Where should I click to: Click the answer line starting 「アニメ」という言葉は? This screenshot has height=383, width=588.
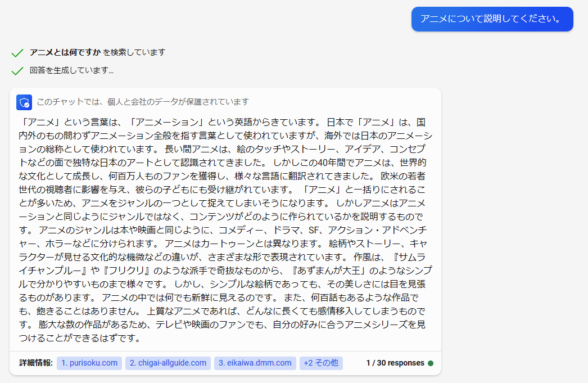click(222, 122)
